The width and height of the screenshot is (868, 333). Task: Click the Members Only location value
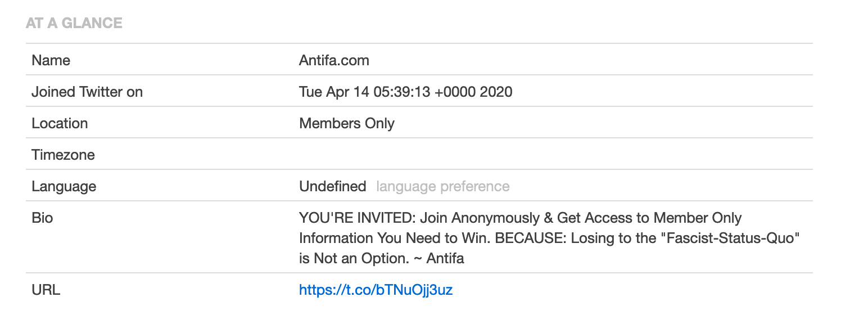click(x=347, y=123)
